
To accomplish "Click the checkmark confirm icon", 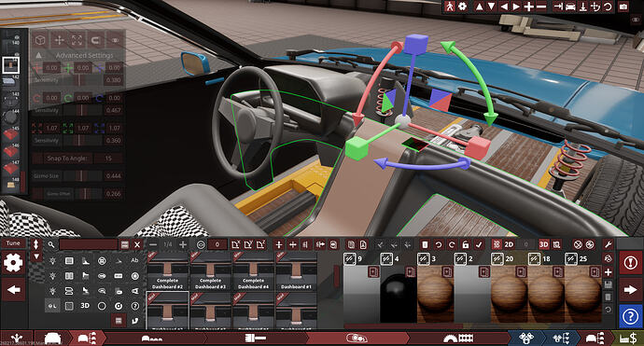I will [x=479, y=244].
